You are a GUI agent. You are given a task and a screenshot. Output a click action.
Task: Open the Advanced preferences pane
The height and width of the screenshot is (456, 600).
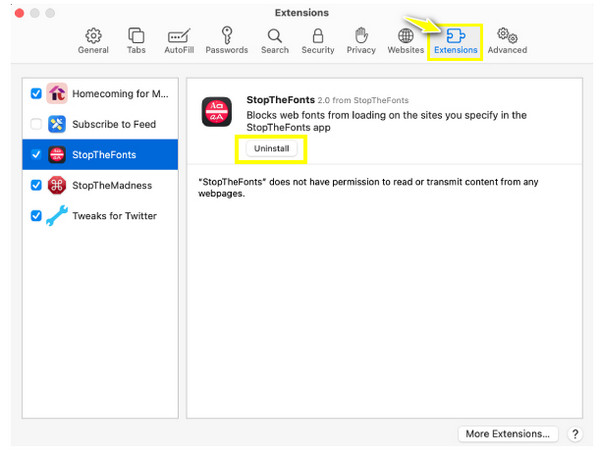507,41
